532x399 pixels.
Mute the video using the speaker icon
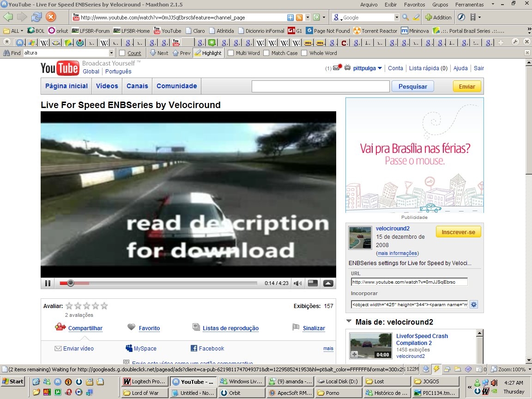[297, 283]
